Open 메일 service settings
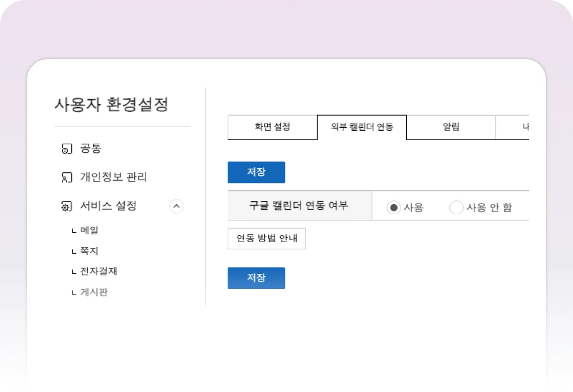The width and height of the screenshot is (573, 392). coord(89,230)
